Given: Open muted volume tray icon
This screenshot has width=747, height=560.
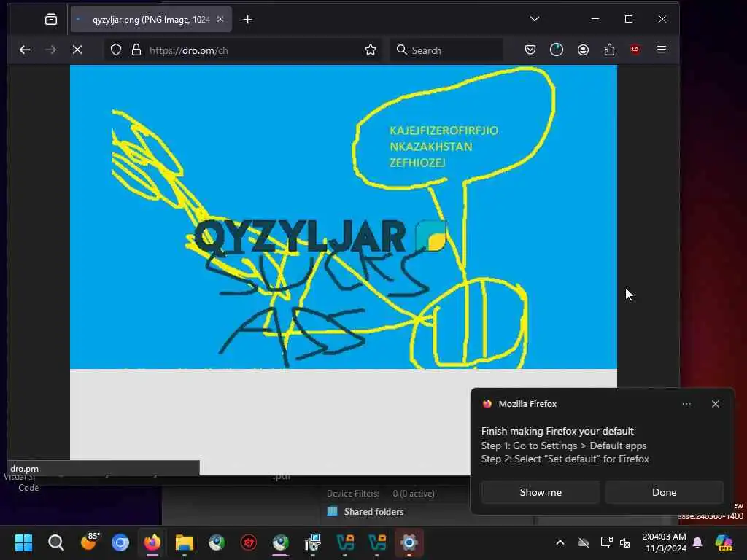Looking at the screenshot, I should 625,542.
